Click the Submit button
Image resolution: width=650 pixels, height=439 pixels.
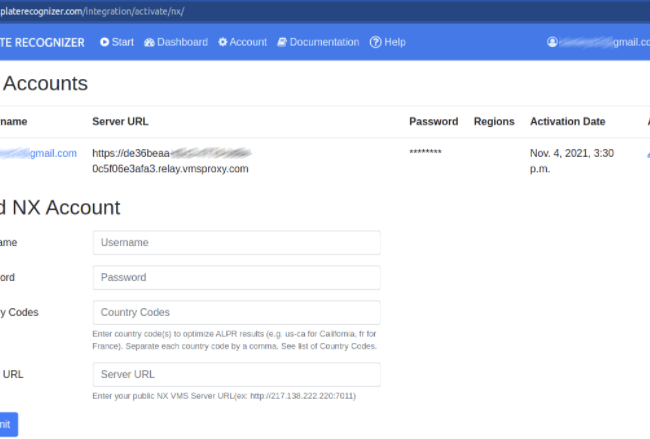[9, 424]
